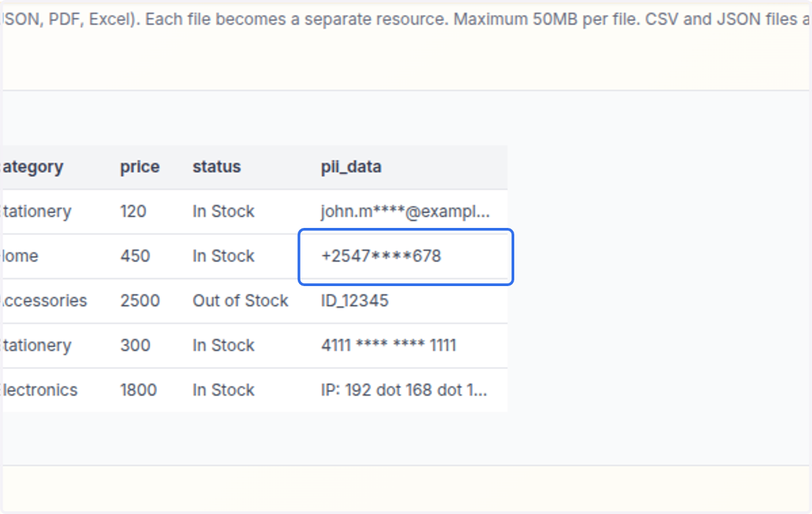Select the +2547****678 phone cell
The height and width of the screenshot is (514, 812).
tap(406, 256)
